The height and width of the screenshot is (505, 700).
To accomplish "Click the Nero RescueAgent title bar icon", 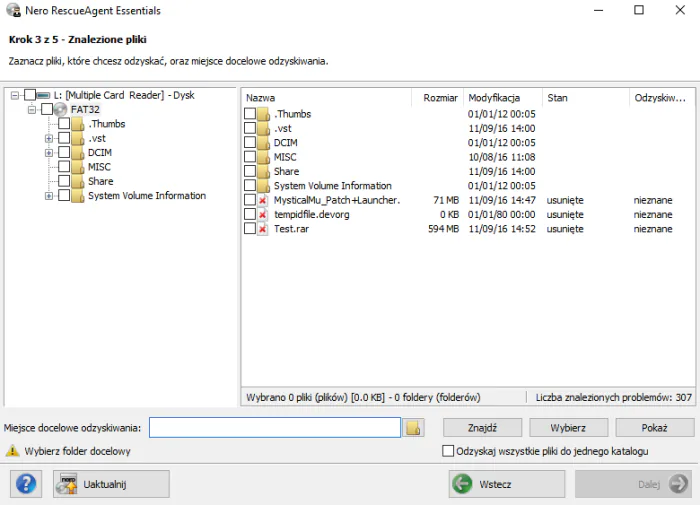I will 13,10.
